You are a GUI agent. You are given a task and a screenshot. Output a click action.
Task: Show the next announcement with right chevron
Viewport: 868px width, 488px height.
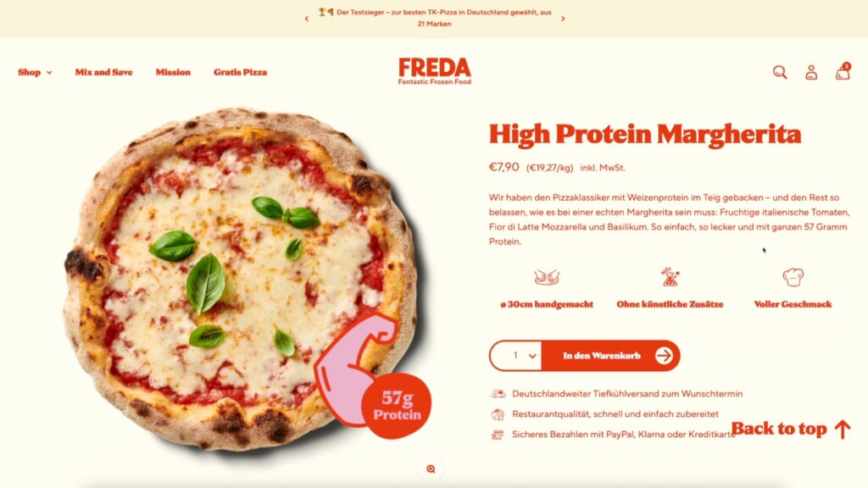pos(563,19)
